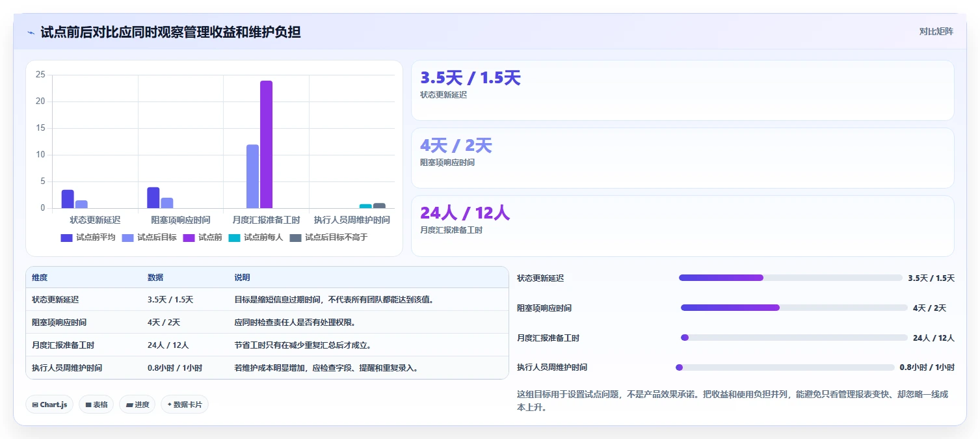Click the 状态更新延迟 axis label in chart
The width and height of the screenshot is (980, 439).
95,220
